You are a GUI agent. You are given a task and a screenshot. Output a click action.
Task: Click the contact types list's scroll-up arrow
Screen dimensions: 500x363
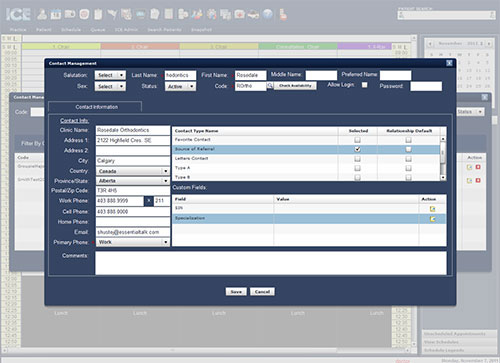tap(443, 139)
